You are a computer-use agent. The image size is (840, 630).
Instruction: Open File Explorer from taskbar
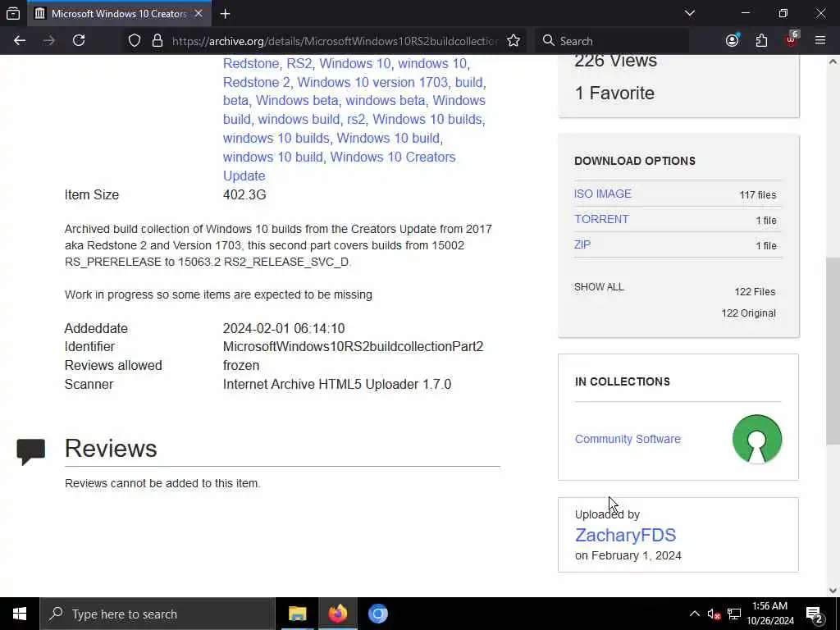point(297,614)
